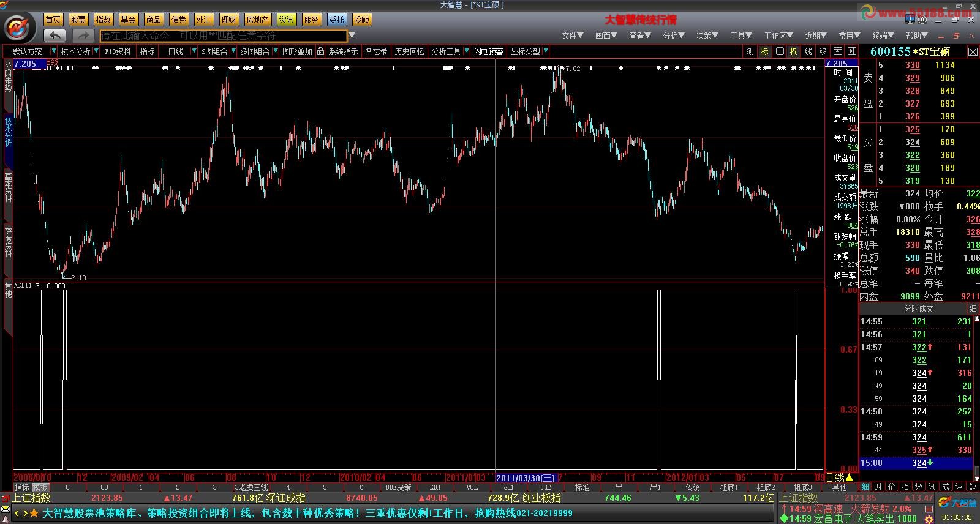This screenshot has height=524, width=980.
Task: Click the 上证指数 index label in status bar
Action: 32,498
